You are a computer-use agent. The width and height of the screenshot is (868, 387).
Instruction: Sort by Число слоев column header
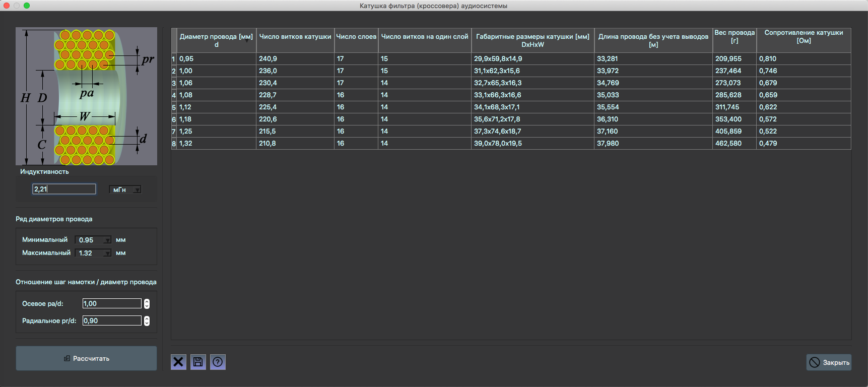356,40
